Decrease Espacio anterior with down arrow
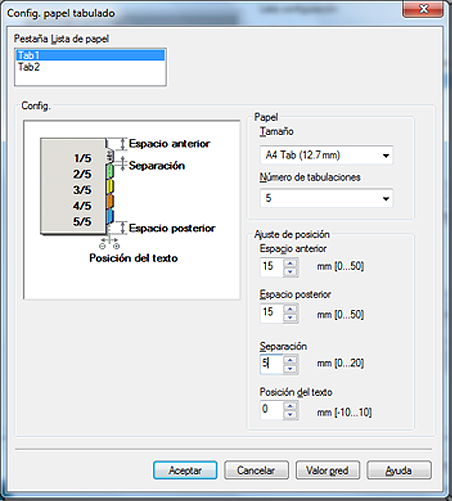This screenshot has height=501, width=452. 290,272
